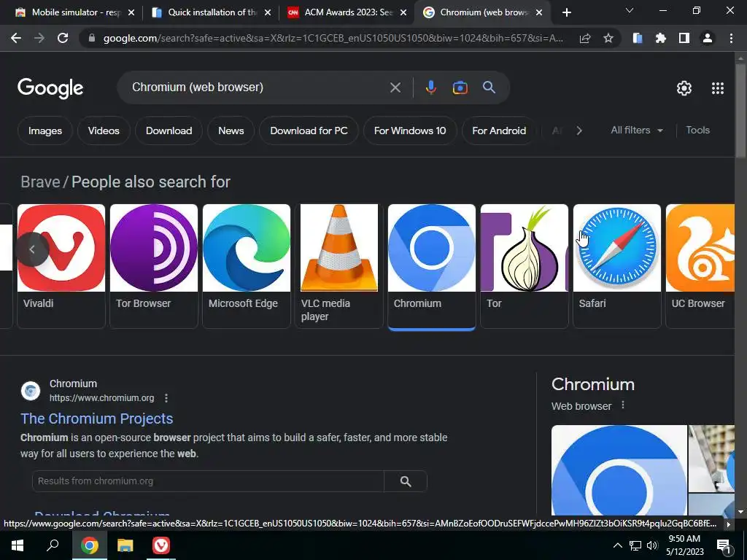Bookmark this page with the star icon
The height and width of the screenshot is (560, 747).
[x=608, y=38]
